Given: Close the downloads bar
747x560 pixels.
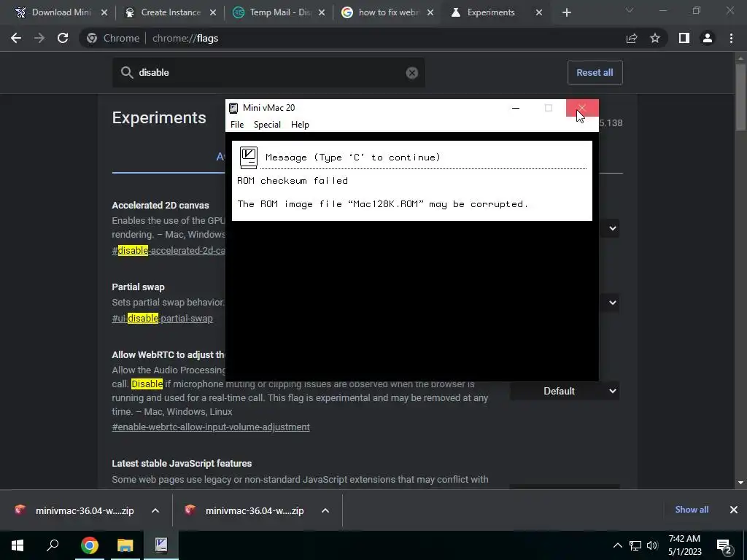Looking at the screenshot, I should (x=734, y=510).
